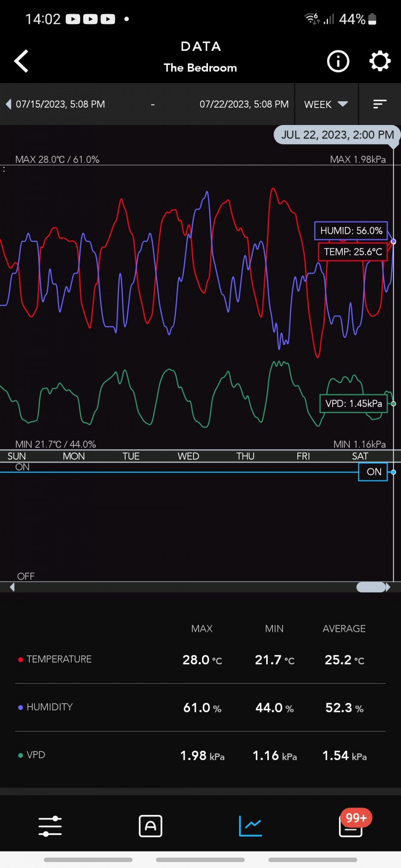Expand the WEEK range dropdown
The width and height of the screenshot is (401, 868).
coord(326,104)
